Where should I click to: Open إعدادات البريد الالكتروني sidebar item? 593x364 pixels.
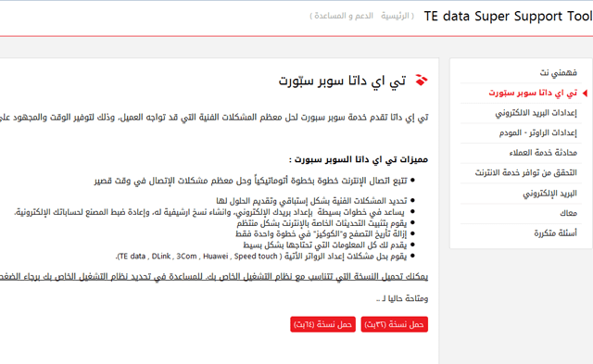[536, 113]
